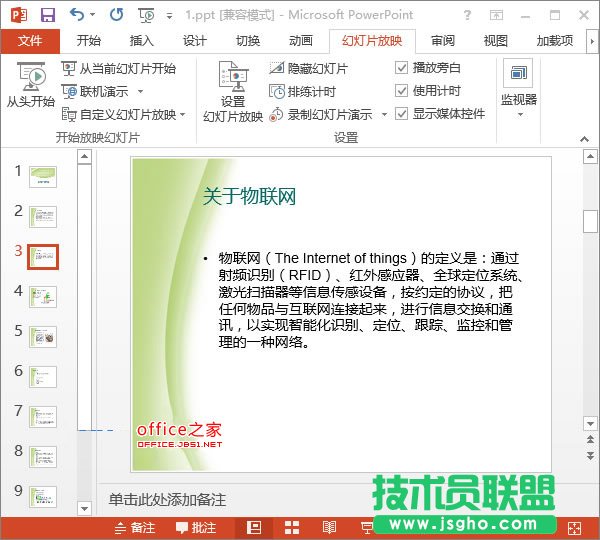
Task: Go to previous slide double-arrow button
Action: pos(590,439)
